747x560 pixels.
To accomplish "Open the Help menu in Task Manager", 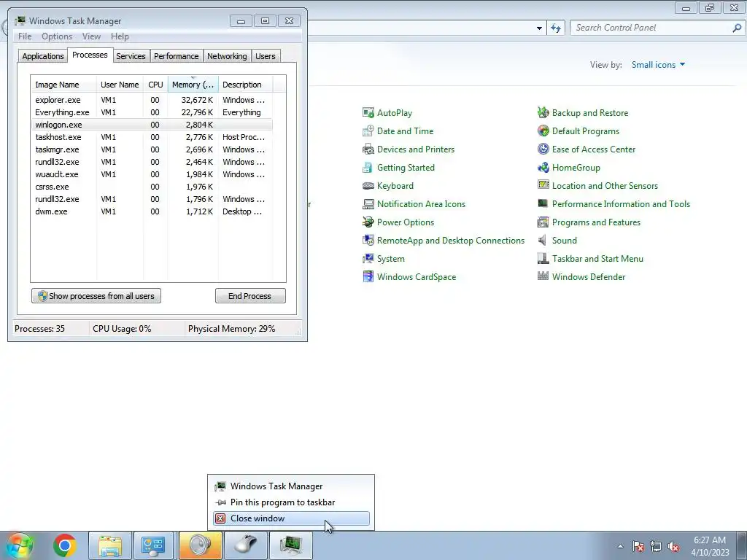I will tap(120, 36).
